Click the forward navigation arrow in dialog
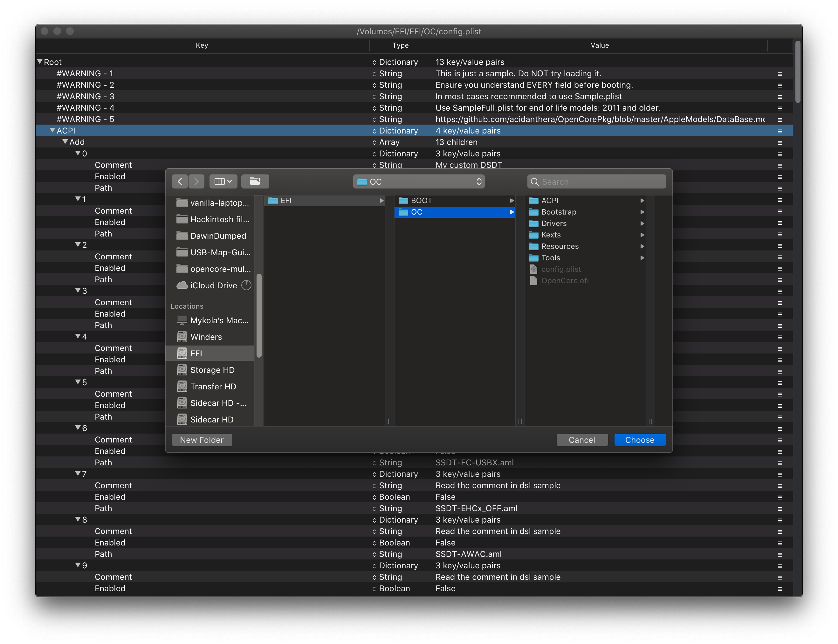 click(196, 182)
